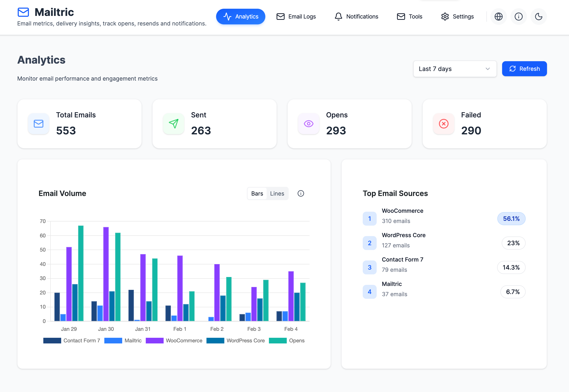Open the Settings tab
Image resolution: width=569 pixels, height=392 pixels.
(x=457, y=17)
